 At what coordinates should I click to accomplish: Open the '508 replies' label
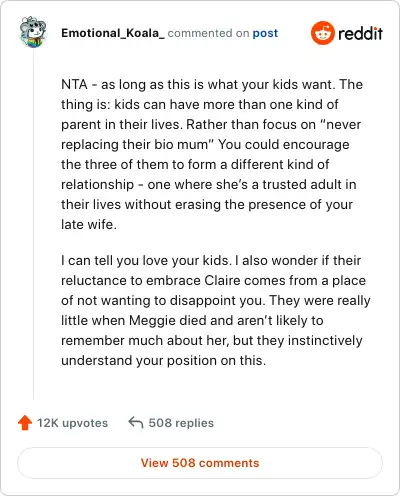click(181, 423)
